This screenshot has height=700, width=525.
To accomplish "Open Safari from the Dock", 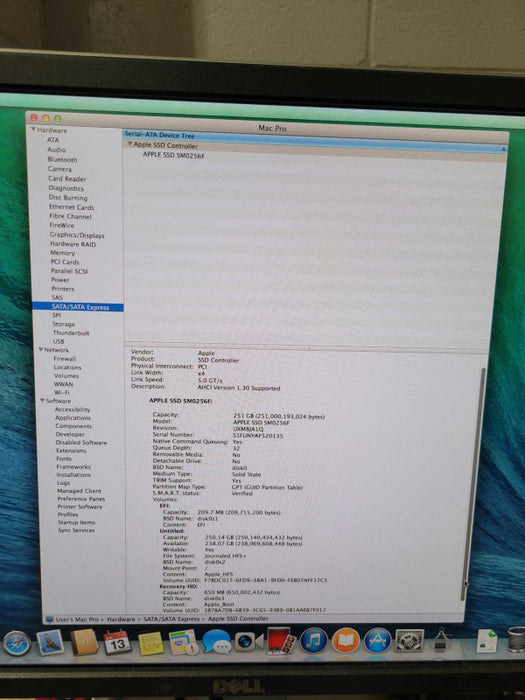I will pos(17,643).
